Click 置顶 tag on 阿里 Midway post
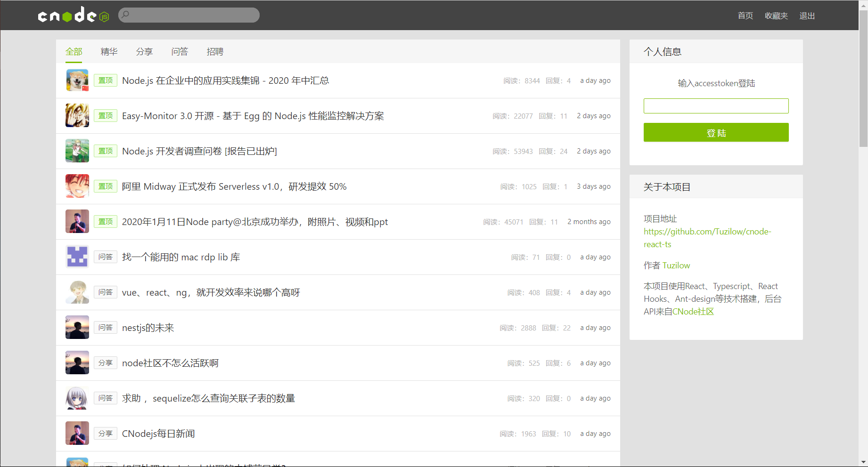The image size is (868, 467). click(106, 186)
